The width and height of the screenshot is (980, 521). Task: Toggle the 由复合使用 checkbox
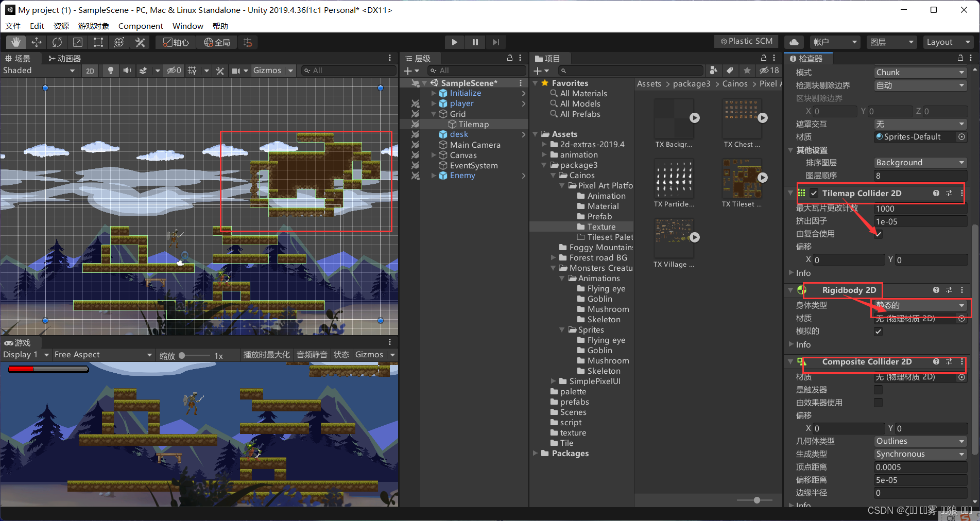click(x=879, y=234)
